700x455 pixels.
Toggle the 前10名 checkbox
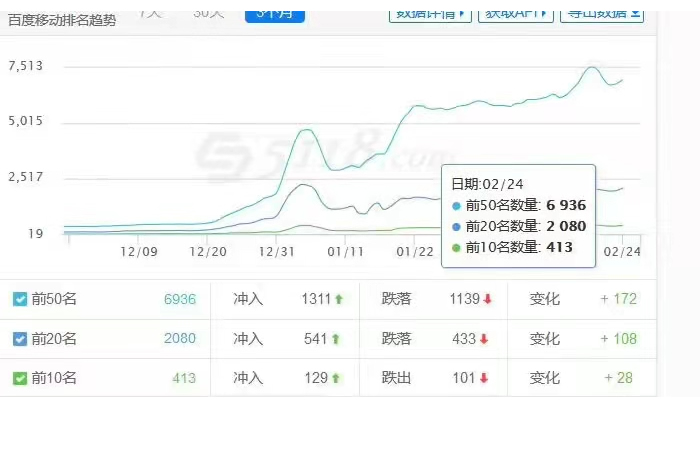click(x=20, y=378)
